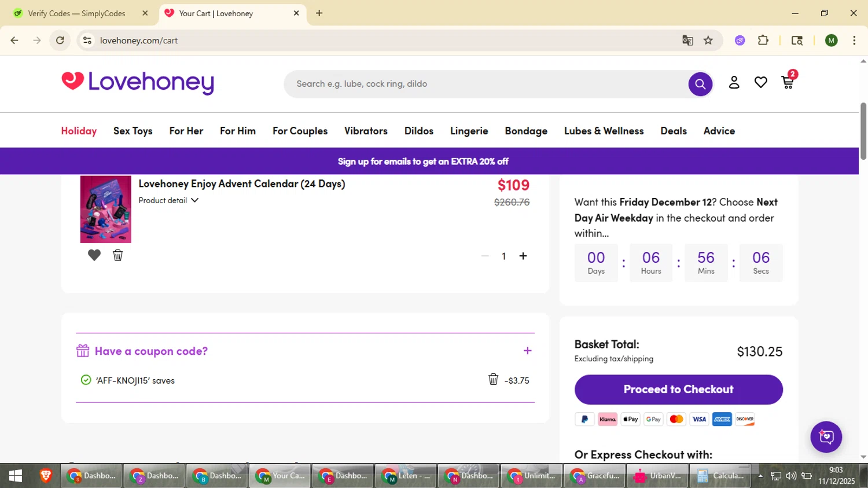The width and height of the screenshot is (868, 488).
Task: Click Proceed to Checkout button
Action: tap(679, 390)
